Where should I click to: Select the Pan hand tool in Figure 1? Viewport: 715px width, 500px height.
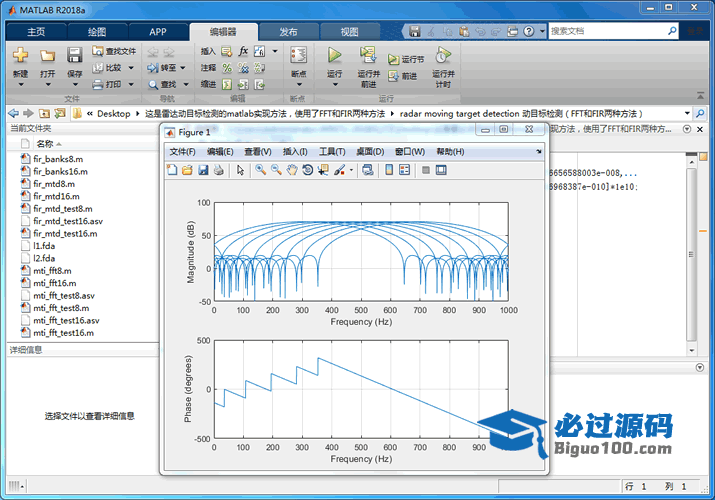click(292, 170)
